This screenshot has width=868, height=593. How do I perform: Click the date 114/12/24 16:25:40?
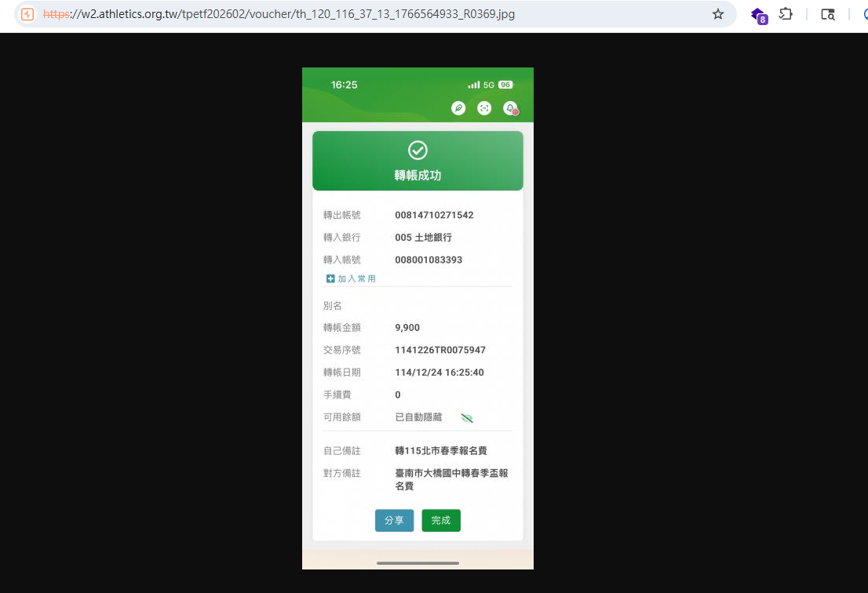point(439,373)
